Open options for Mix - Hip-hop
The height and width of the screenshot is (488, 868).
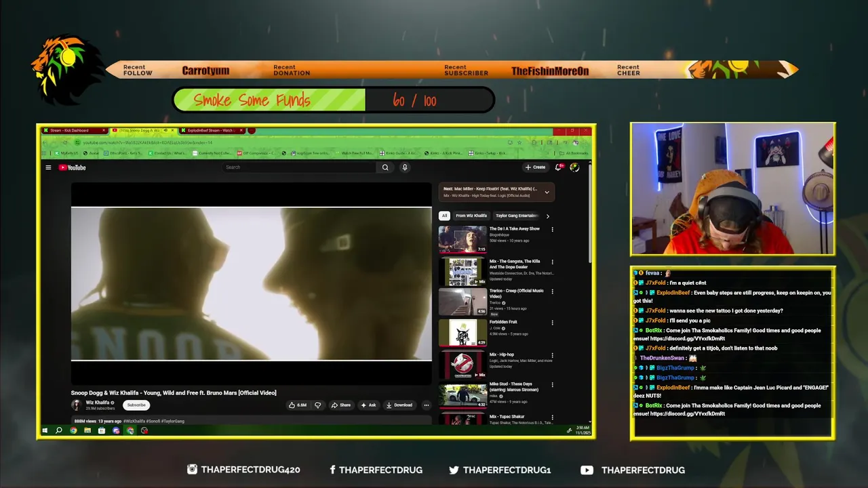point(552,355)
